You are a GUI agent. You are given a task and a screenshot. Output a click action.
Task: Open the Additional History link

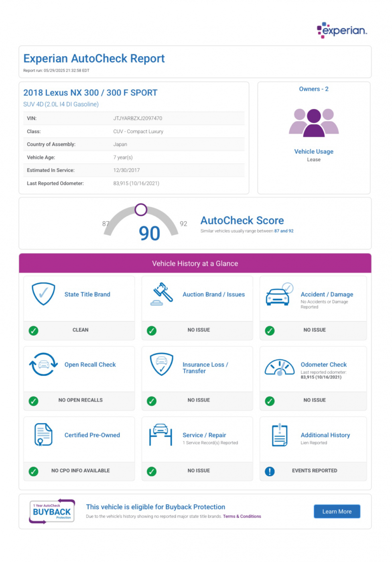(325, 435)
